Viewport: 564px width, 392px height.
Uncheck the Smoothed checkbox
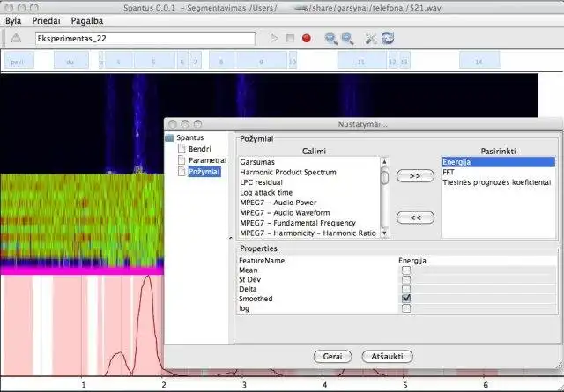[x=406, y=299]
